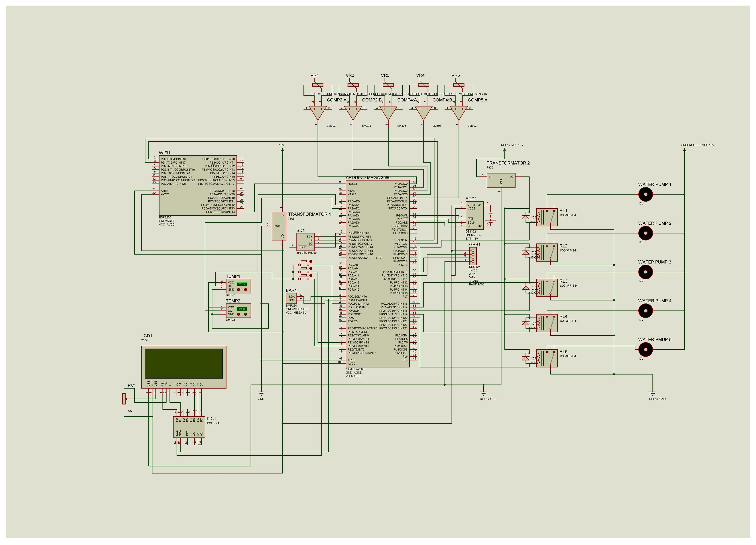
Task: Select the RV1 10k potentiometer
Action: 124,398
